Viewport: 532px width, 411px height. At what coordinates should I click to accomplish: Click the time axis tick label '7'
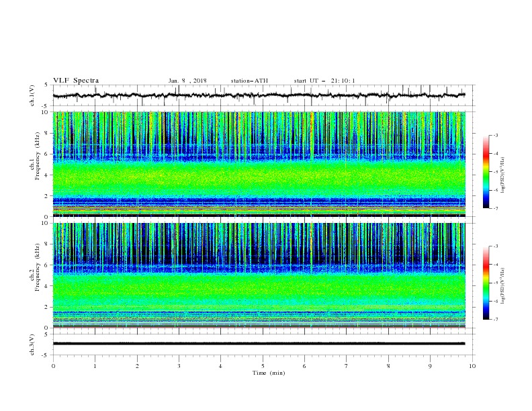point(347,366)
